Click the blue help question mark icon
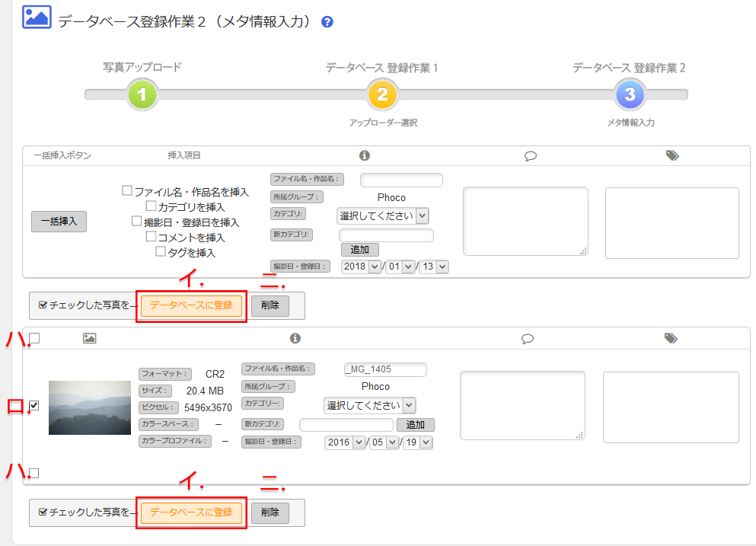756x546 pixels. coord(327,22)
